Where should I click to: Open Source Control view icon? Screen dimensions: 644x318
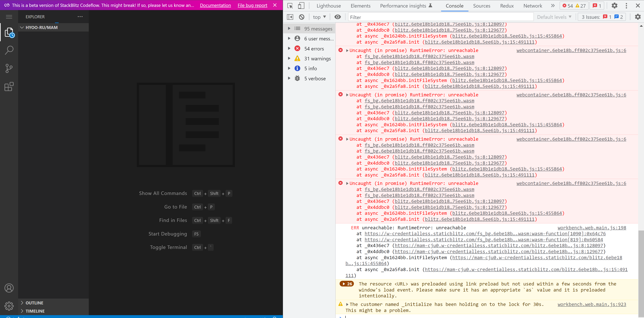pos(9,68)
